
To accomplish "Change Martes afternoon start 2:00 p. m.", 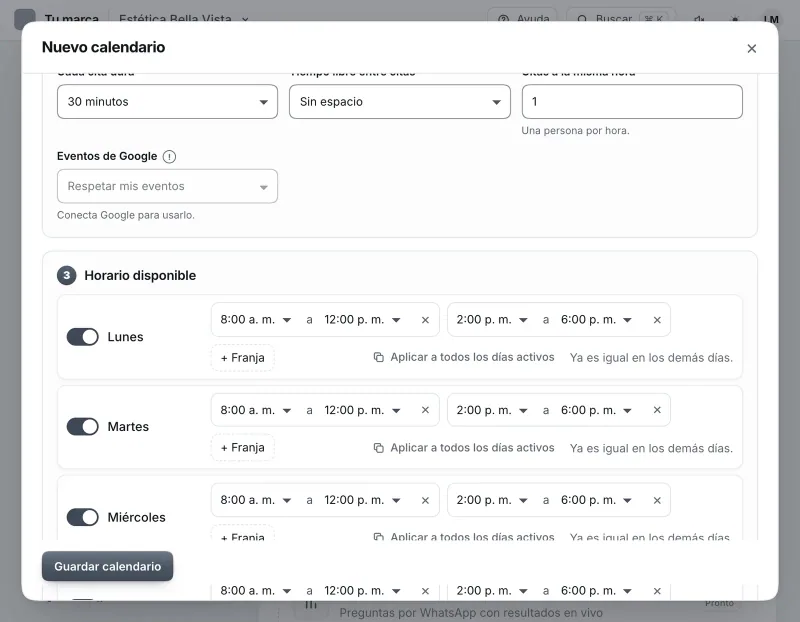I will coord(492,410).
